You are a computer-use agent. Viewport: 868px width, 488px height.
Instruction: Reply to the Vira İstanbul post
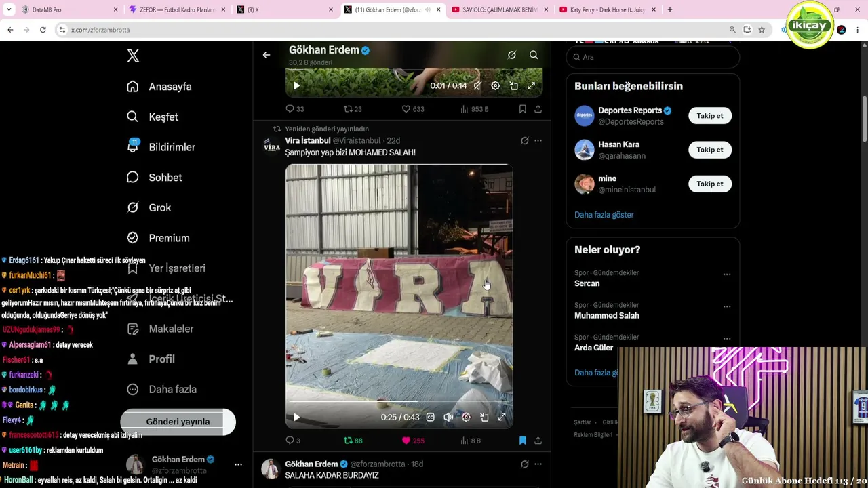click(292, 441)
